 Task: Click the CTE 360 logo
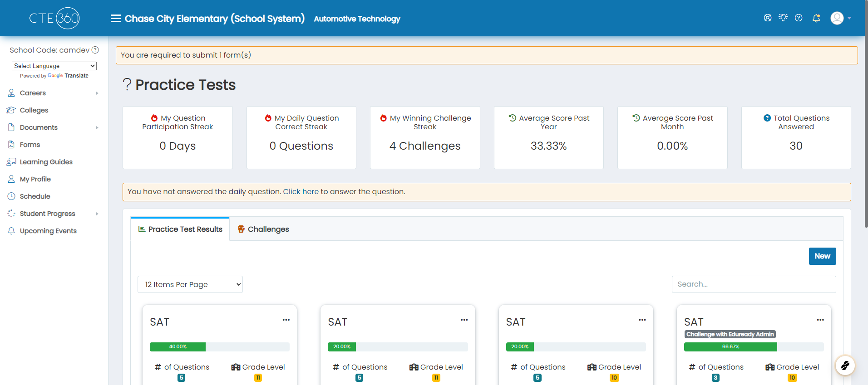(x=54, y=18)
